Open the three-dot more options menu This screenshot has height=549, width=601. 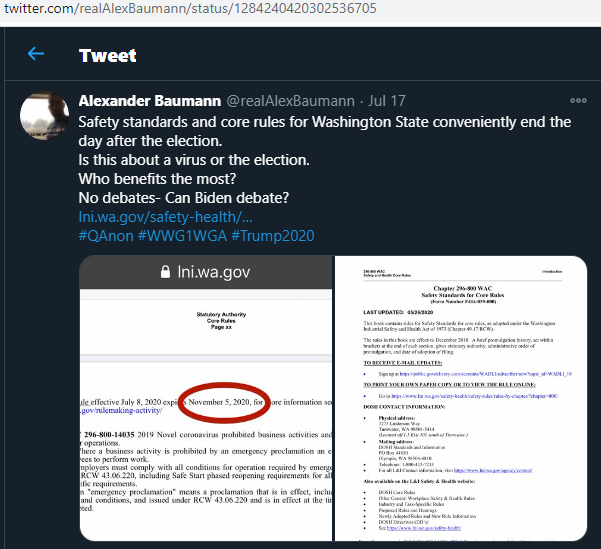point(578,101)
